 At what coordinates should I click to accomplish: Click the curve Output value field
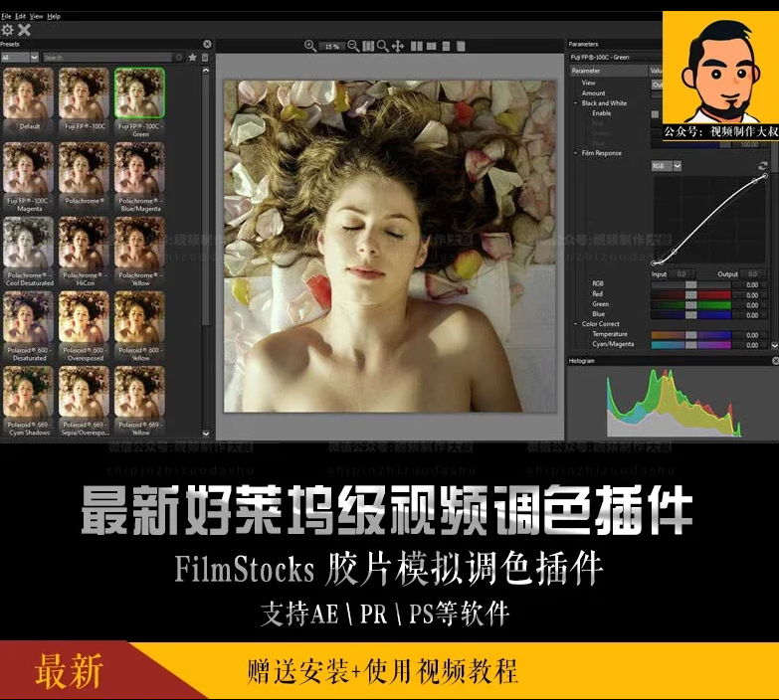[753, 274]
